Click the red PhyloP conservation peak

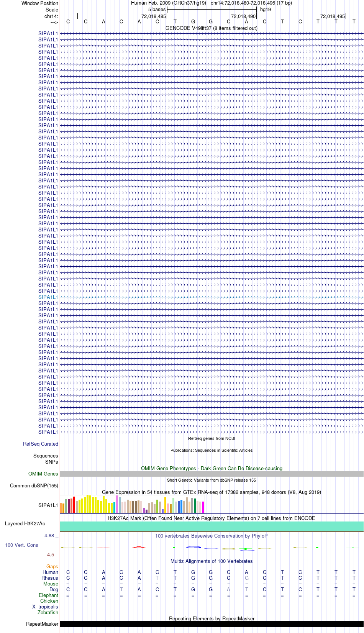[x=139, y=547]
